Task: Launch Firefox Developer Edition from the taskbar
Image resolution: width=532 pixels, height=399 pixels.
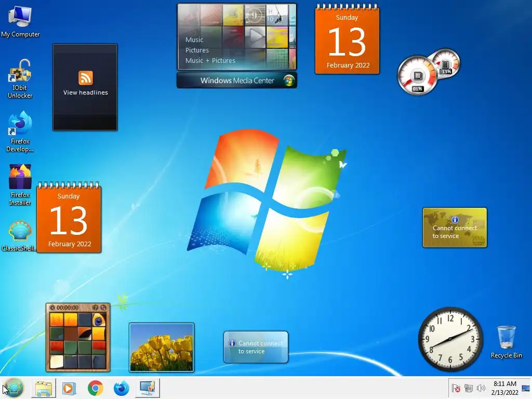Action: pos(121,388)
